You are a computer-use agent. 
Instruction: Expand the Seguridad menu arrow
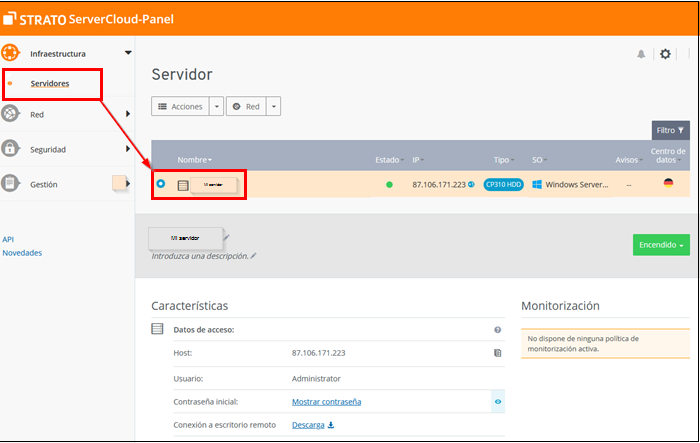click(128, 148)
